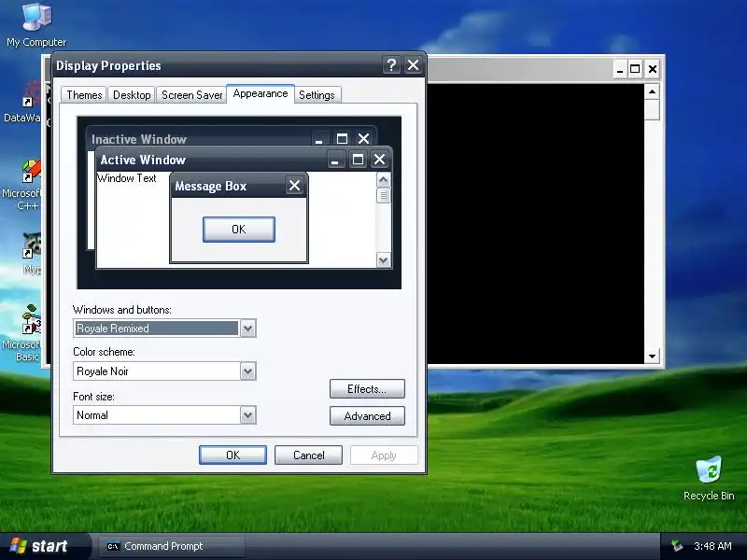
Task: Close the Display Properties dialog
Action: pos(413,64)
